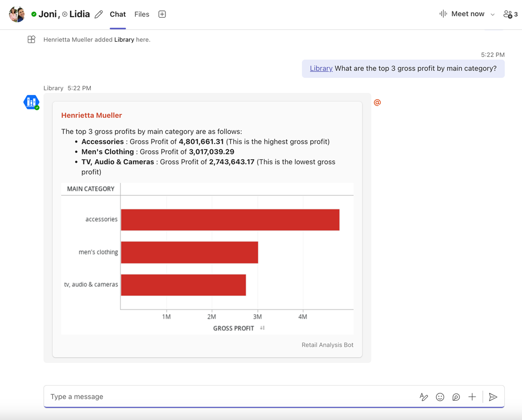Open the emoji picker
Viewport: 522px width, 420px height.
[440, 397]
